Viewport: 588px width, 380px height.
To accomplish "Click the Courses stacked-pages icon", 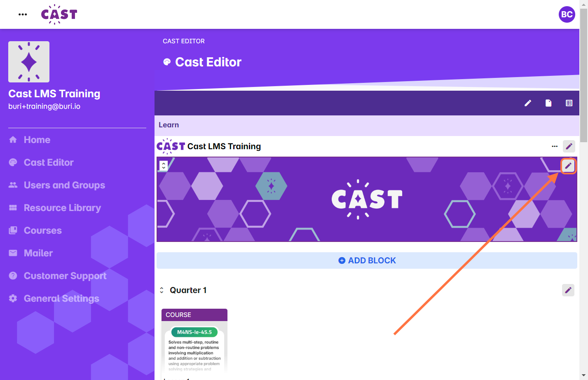I will click(x=13, y=230).
